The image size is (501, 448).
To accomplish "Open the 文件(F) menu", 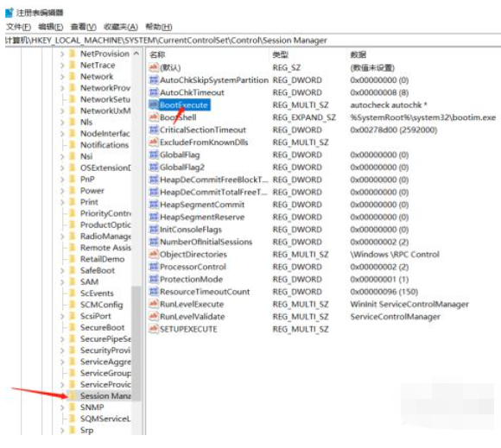I will click(x=18, y=27).
